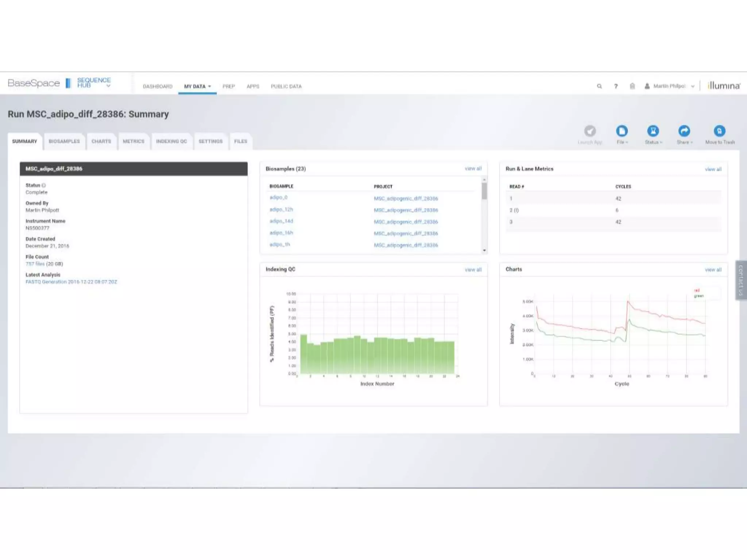This screenshot has width=747, height=560.
Task: Click the Status info icon
Action: click(44, 186)
